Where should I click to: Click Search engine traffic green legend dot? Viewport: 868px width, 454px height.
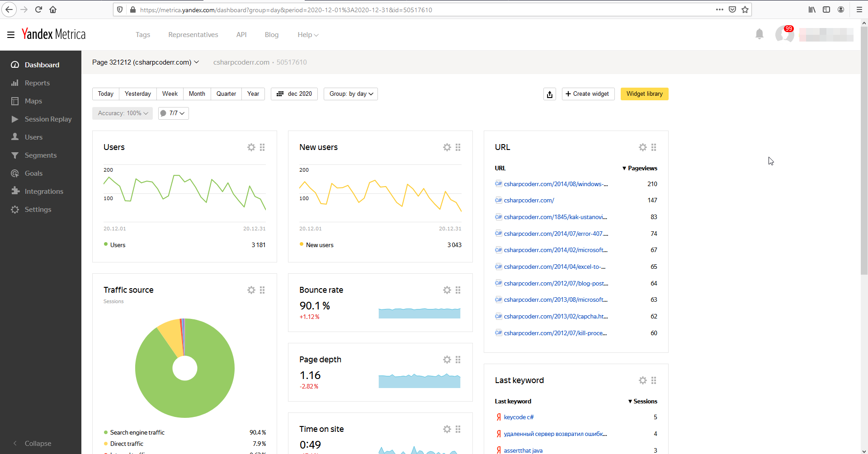[106, 432]
